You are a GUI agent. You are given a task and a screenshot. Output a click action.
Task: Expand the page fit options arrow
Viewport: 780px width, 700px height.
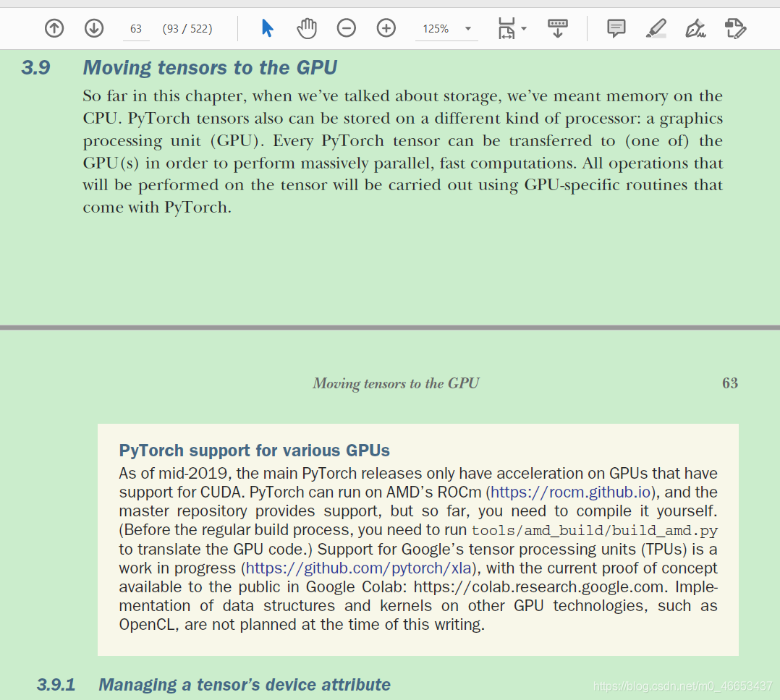[x=524, y=29]
